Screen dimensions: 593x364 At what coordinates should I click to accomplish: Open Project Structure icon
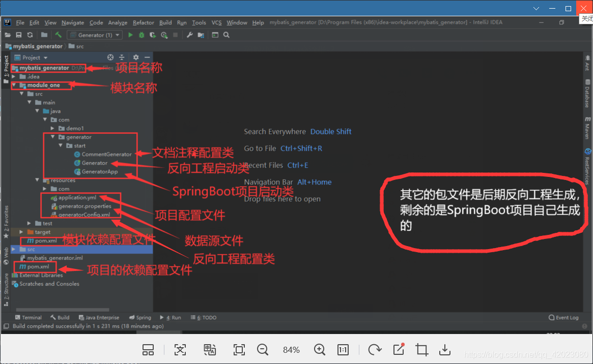[x=201, y=35]
